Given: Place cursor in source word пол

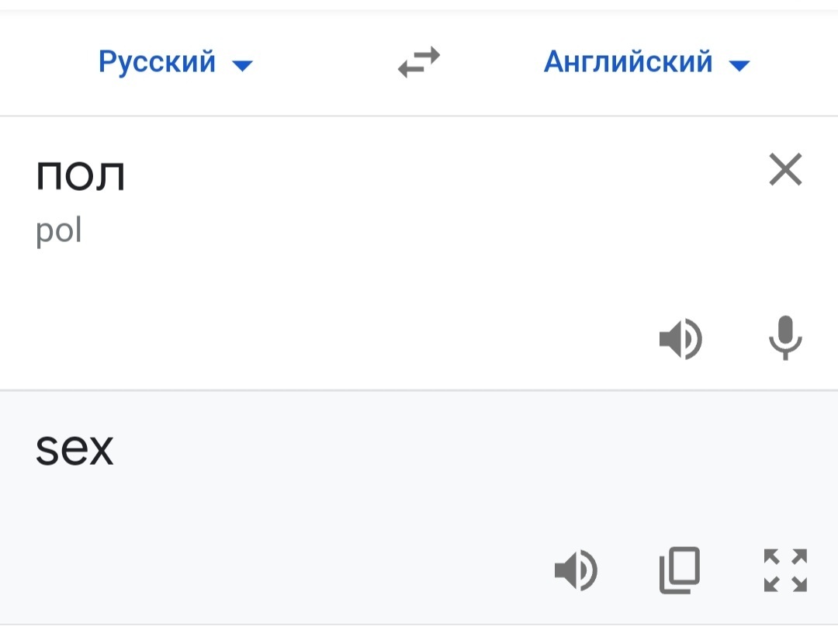Looking at the screenshot, I should tap(80, 175).
